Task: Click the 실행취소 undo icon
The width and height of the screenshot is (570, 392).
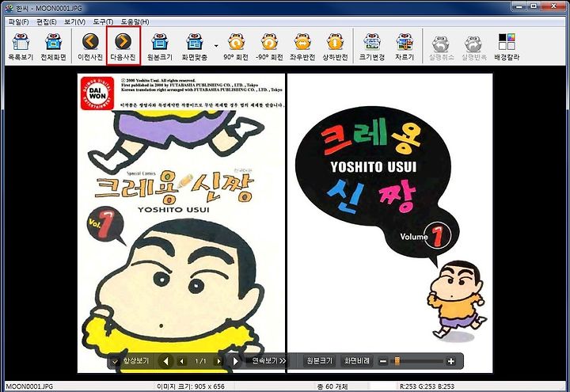Action: tap(441, 47)
